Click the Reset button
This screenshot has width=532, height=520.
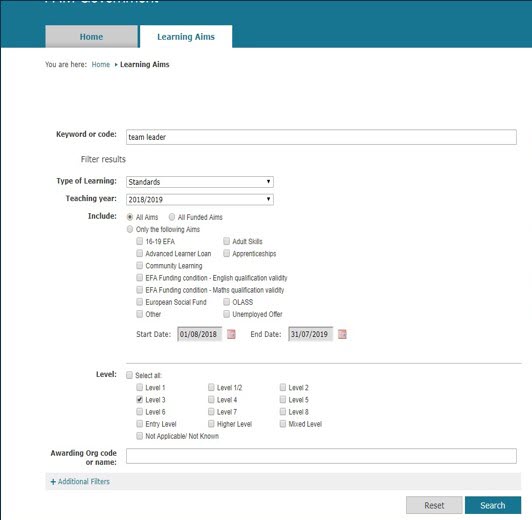434,505
